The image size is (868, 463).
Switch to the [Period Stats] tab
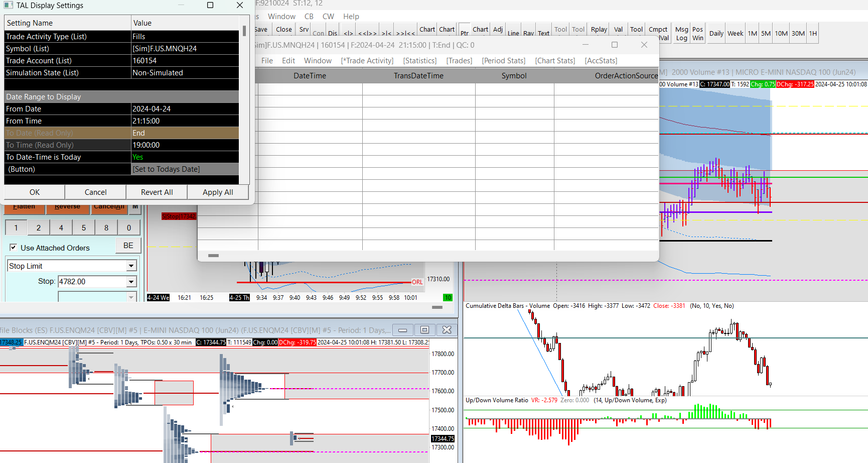(504, 61)
